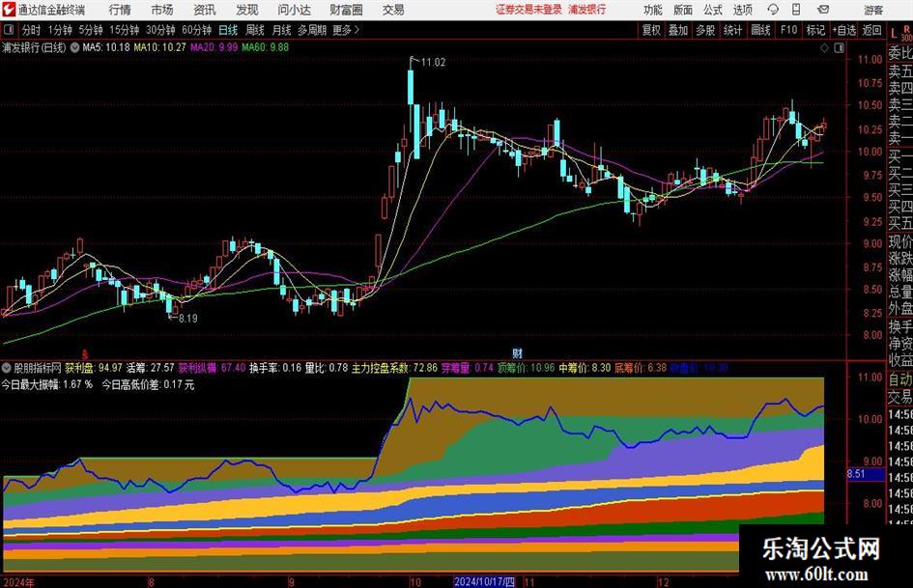The image size is (913, 588).
Task: Select the 日线 daily chart tab
Action: [x=228, y=30]
